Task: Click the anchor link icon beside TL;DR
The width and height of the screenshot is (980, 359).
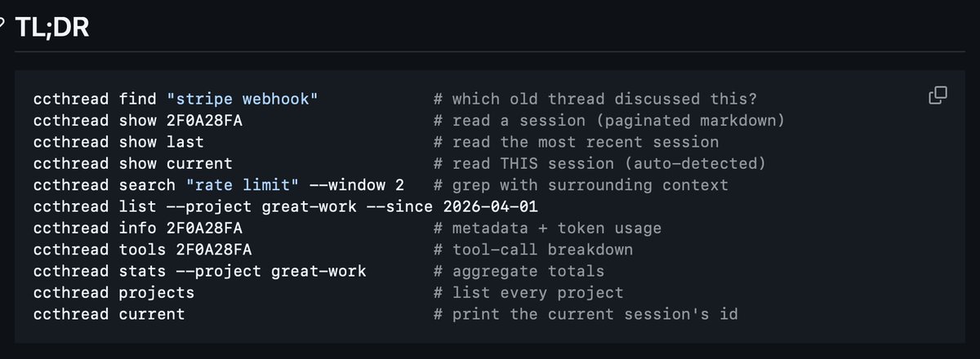Action: coord(2,28)
